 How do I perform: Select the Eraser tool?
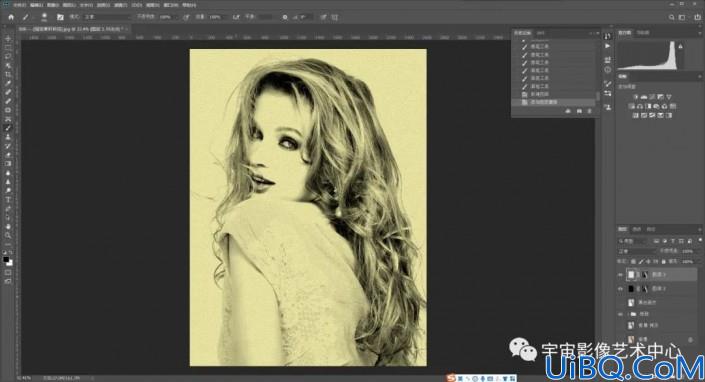point(8,155)
